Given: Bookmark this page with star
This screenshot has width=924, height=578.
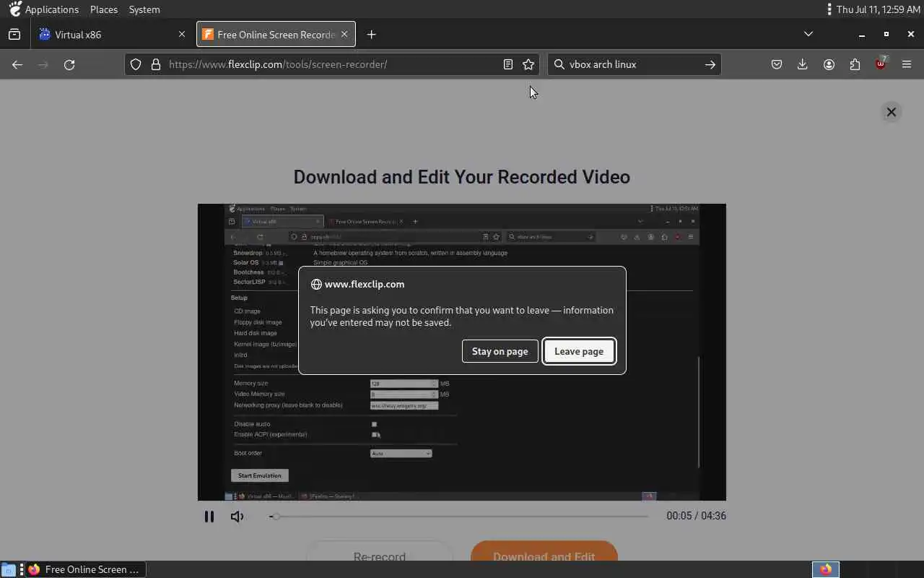Looking at the screenshot, I should (x=528, y=64).
